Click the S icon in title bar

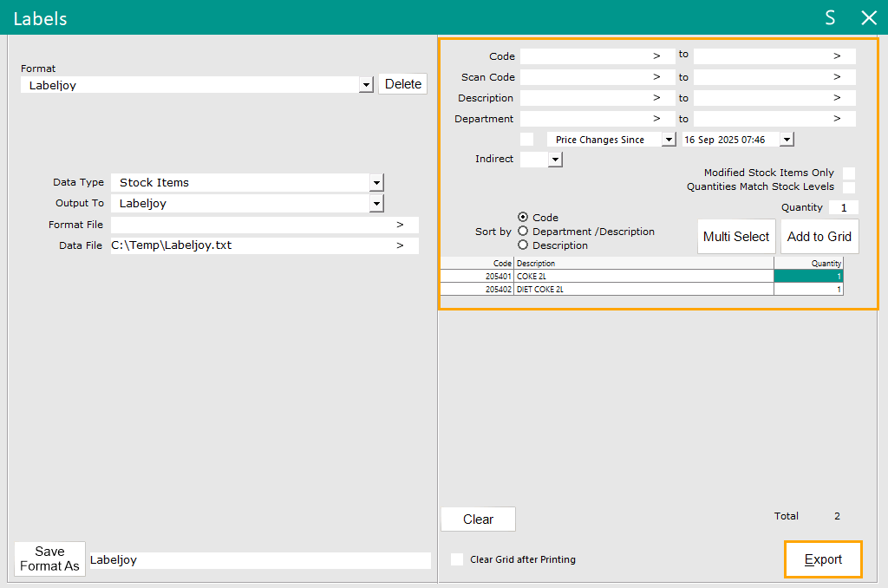(830, 18)
